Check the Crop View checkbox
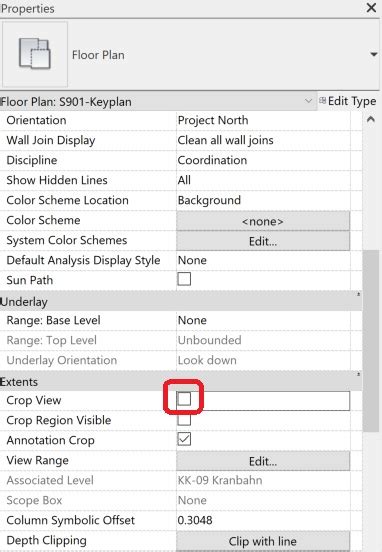 pyautogui.click(x=184, y=399)
